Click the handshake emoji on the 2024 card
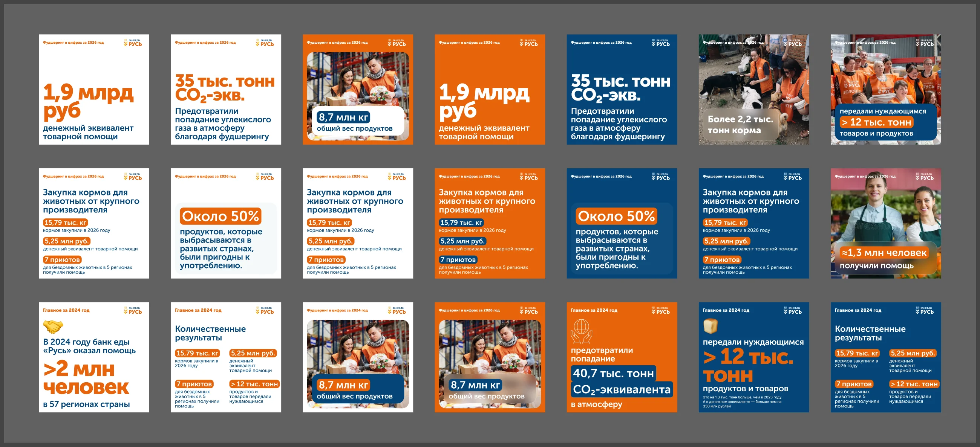 [x=53, y=326]
